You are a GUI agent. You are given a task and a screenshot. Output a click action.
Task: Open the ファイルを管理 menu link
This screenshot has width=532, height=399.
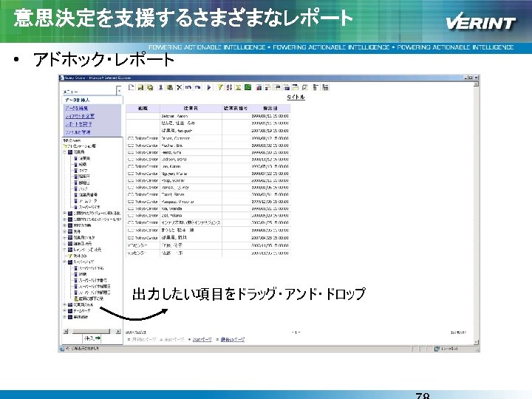(78, 132)
